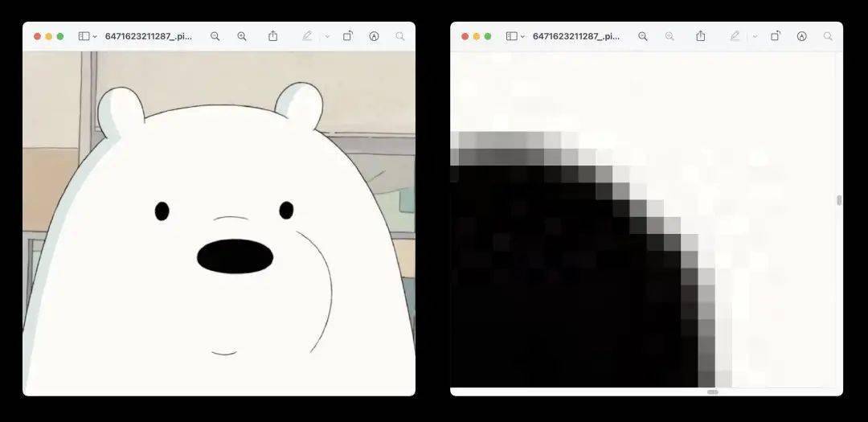Click file title in left window toolbar
Screen dimensions: 868x422
coord(149,36)
